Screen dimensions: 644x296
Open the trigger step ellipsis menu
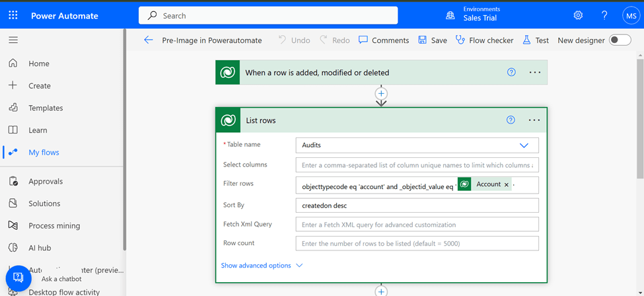point(535,73)
